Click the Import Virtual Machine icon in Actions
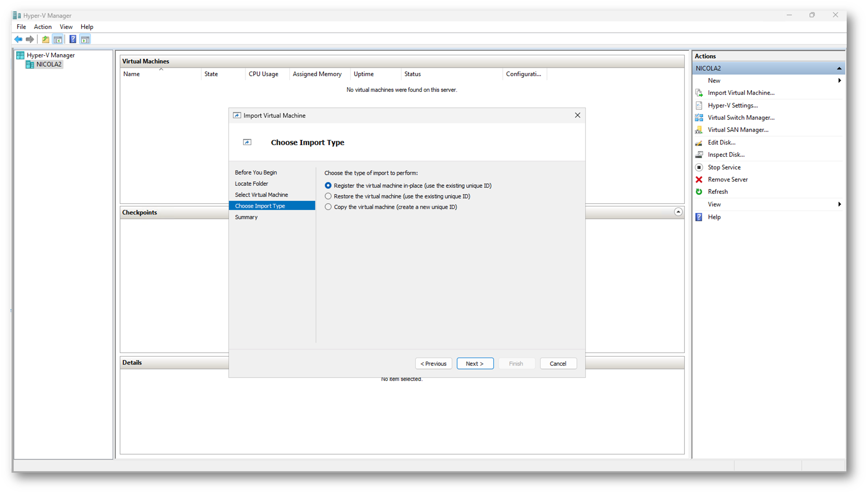This screenshot has height=494, width=868. pos(699,93)
